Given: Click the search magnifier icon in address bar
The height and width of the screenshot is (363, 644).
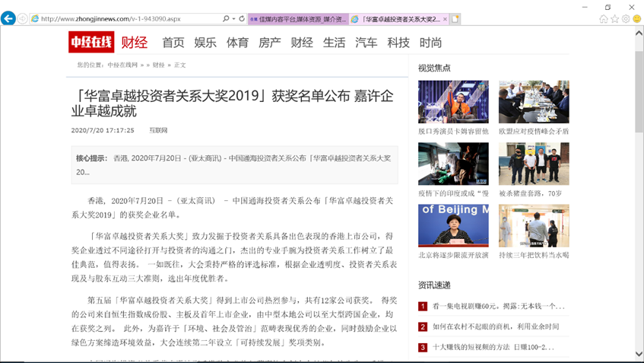Looking at the screenshot, I should point(226,18).
